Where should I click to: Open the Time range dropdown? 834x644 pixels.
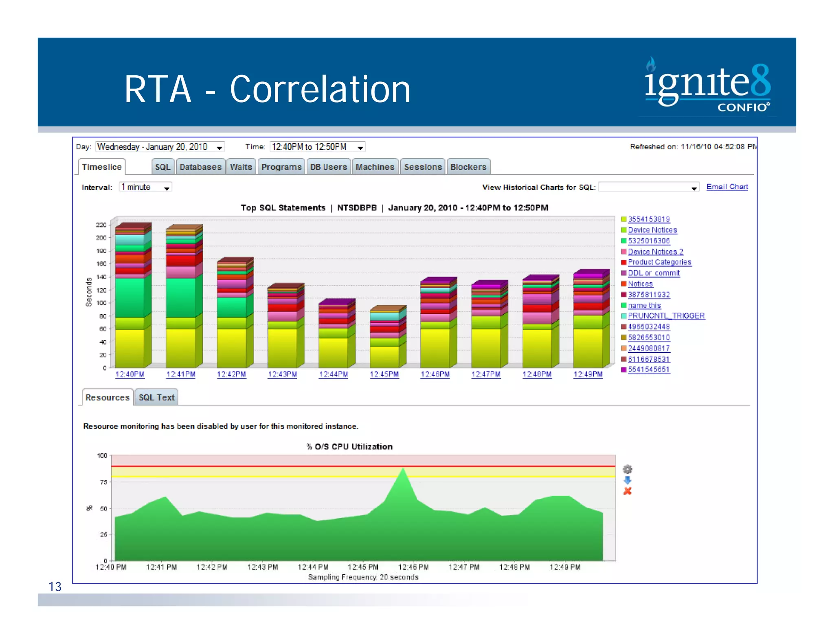(360, 147)
